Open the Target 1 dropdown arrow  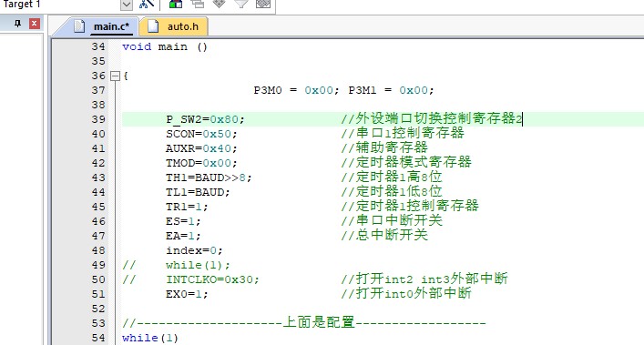127,5
